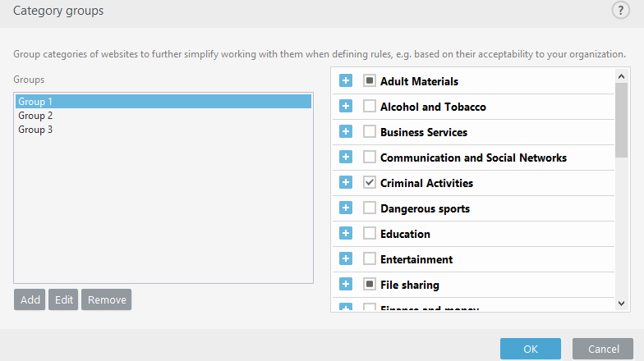Confirm with the OK button
The height and width of the screenshot is (361, 644).
point(531,349)
